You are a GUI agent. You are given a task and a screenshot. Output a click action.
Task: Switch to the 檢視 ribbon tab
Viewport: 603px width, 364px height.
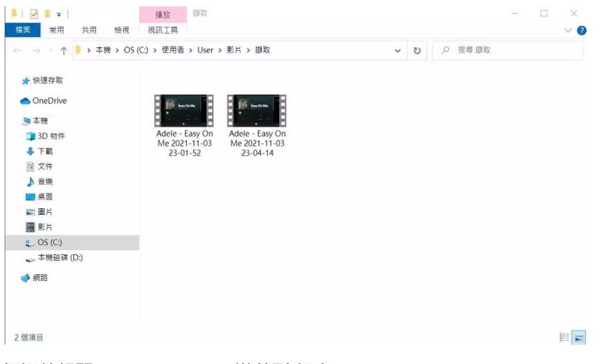(x=122, y=30)
